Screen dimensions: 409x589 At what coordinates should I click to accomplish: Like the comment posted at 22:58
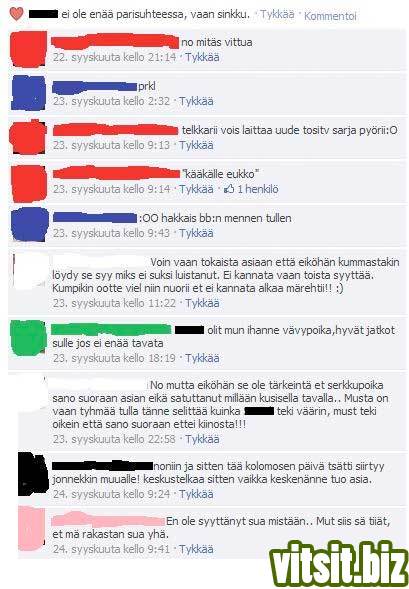pyautogui.click(x=202, y=439)
